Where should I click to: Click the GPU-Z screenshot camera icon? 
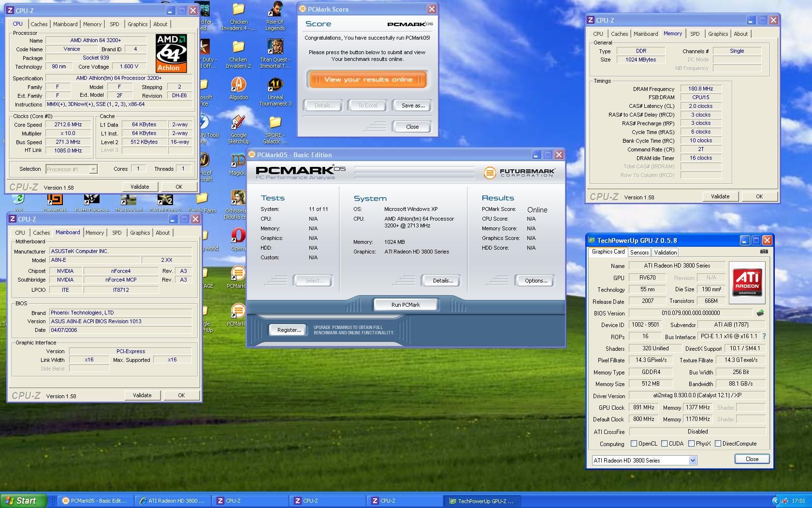click(764, 252)
